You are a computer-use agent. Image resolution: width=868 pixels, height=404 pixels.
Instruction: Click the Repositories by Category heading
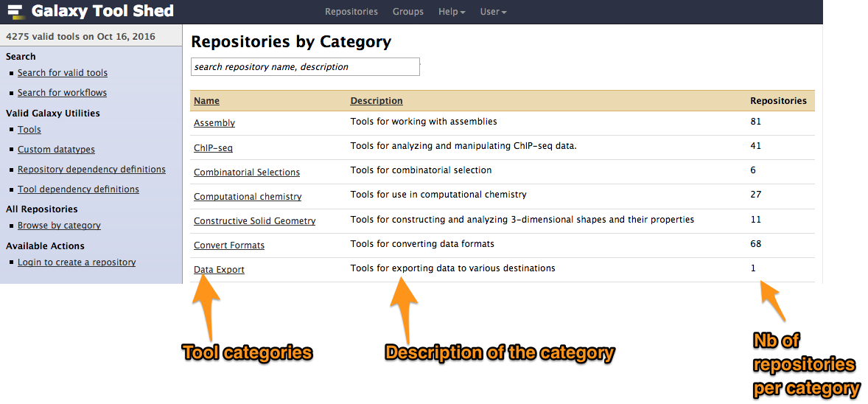[291, 42]
